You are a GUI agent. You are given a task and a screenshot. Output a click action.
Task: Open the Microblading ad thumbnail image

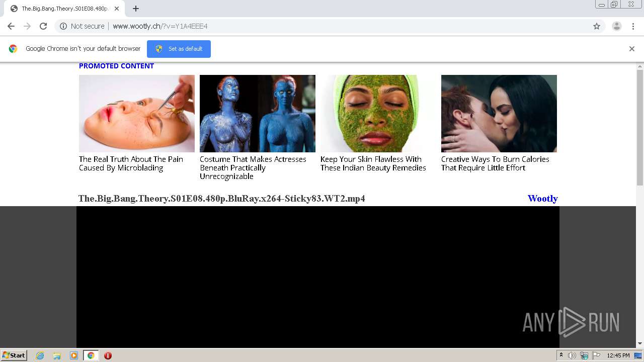coord(137,114)
